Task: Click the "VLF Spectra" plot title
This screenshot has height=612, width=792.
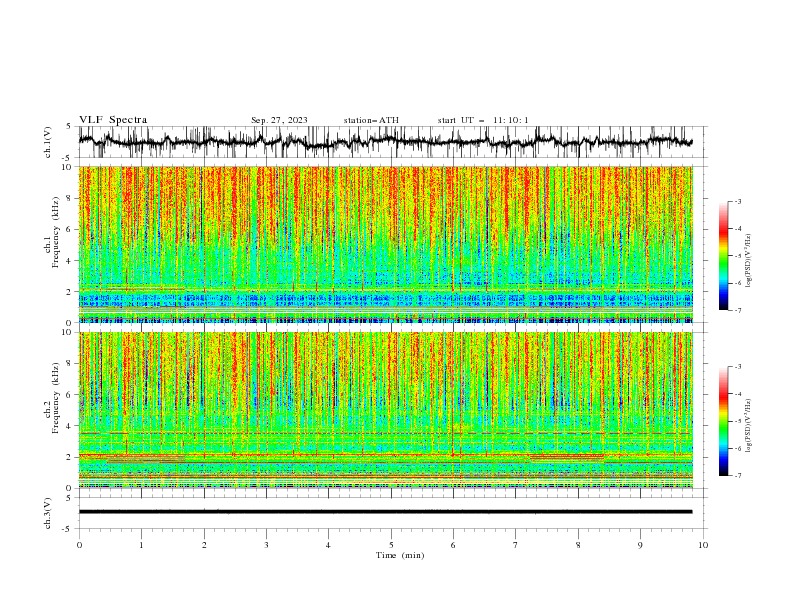Action: tap(113, 120)
